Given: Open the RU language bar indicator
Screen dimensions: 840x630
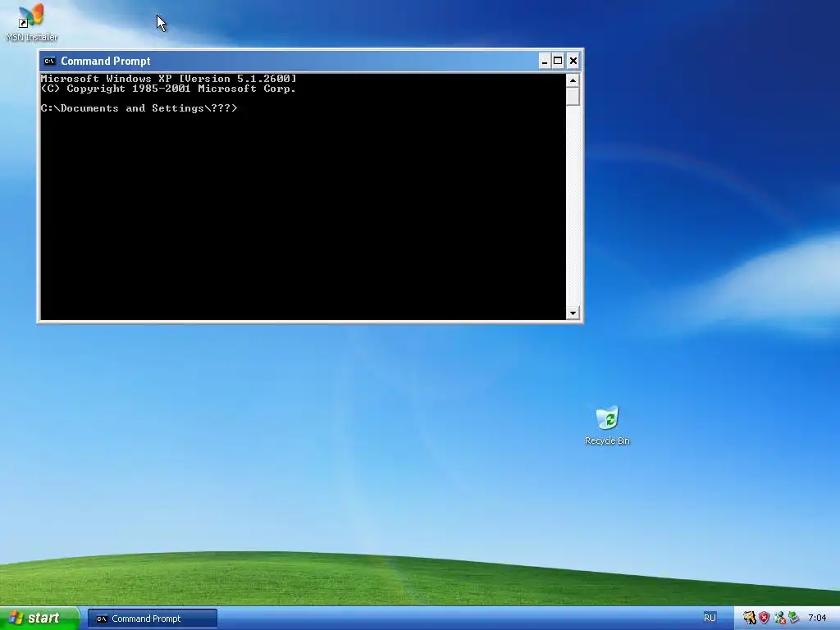Looking at the screenshot, I should [x=710, y=618].
